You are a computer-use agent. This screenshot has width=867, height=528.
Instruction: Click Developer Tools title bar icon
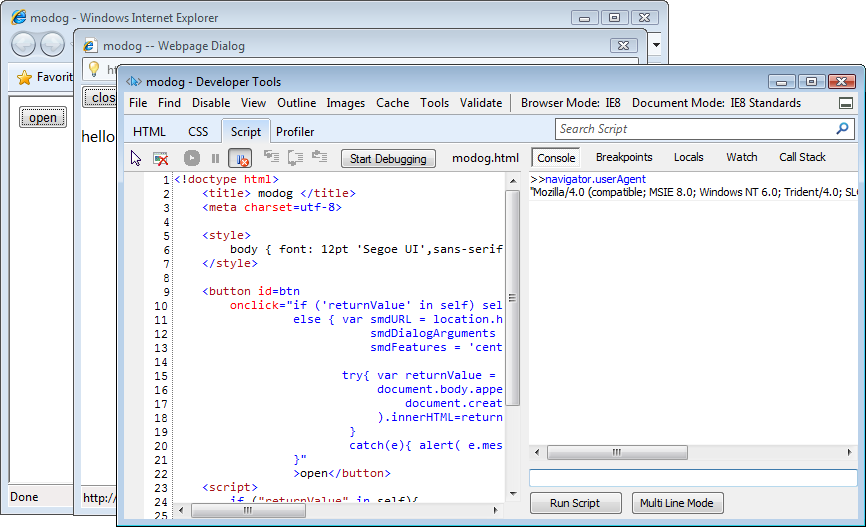[x=134, y=82]
